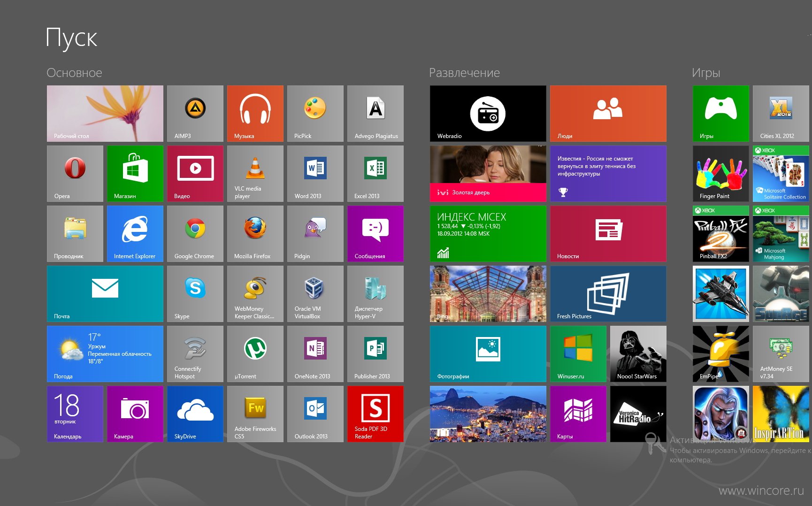Viewport: 812px width, 506px height.
Task: Open the ivi Золотая дверь video tile
Action: pyautogui.click(x=488, y=174)
